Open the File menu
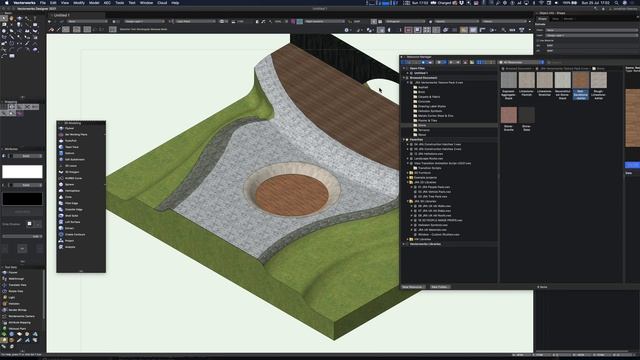The height and width of the screenshot is (360, 640). (42, 2)
